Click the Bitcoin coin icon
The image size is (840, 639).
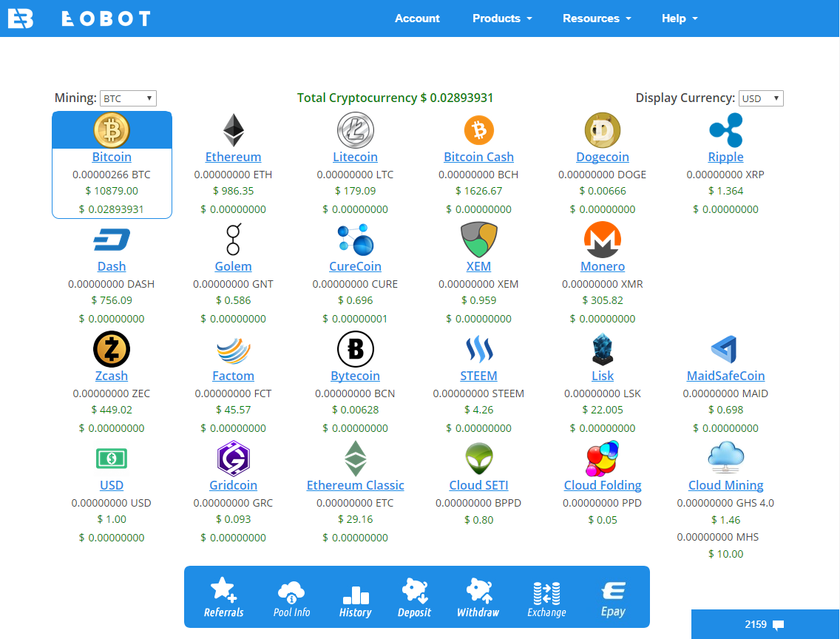point(112,130)
